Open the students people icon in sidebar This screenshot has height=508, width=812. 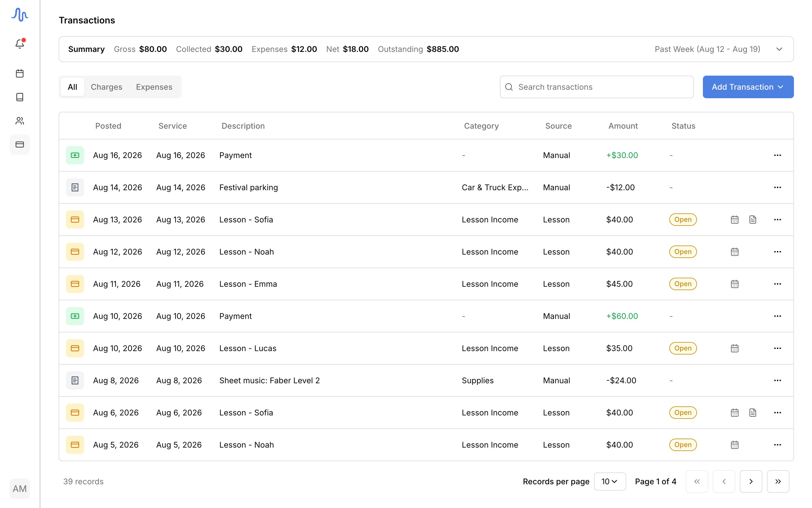tap(20, 121)
